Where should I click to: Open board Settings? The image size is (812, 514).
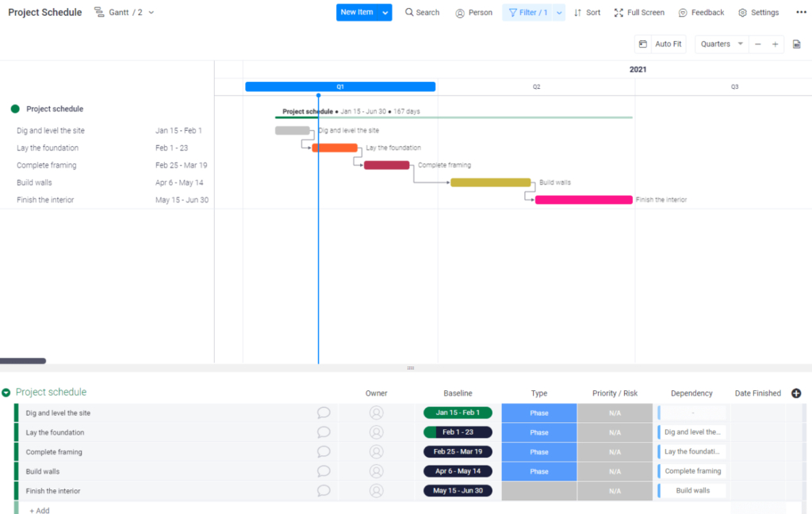coord(758,12)
